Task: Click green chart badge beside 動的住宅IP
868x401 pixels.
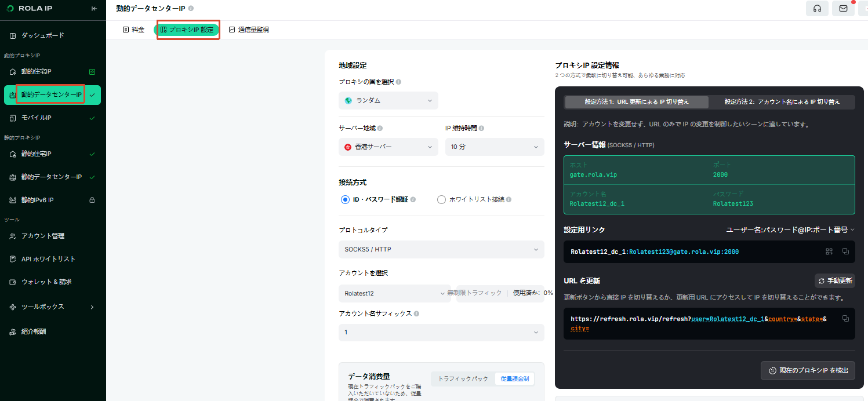Action: (x=92, y=72)
